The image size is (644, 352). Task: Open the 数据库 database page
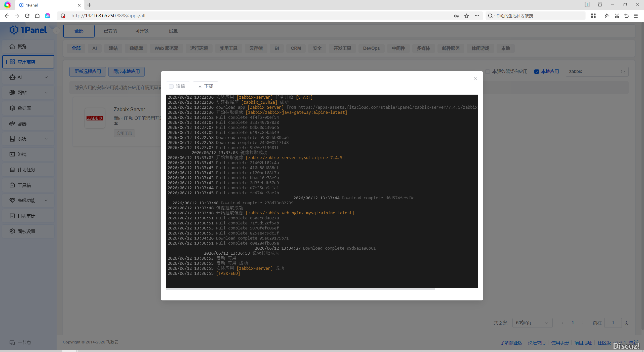tap(28, 108)
